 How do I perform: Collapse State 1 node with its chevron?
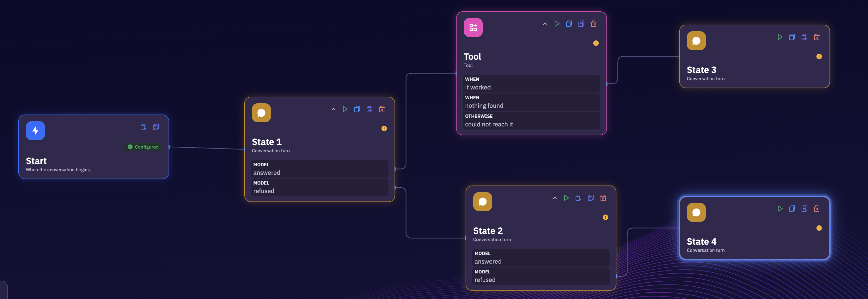click(333, 109)
